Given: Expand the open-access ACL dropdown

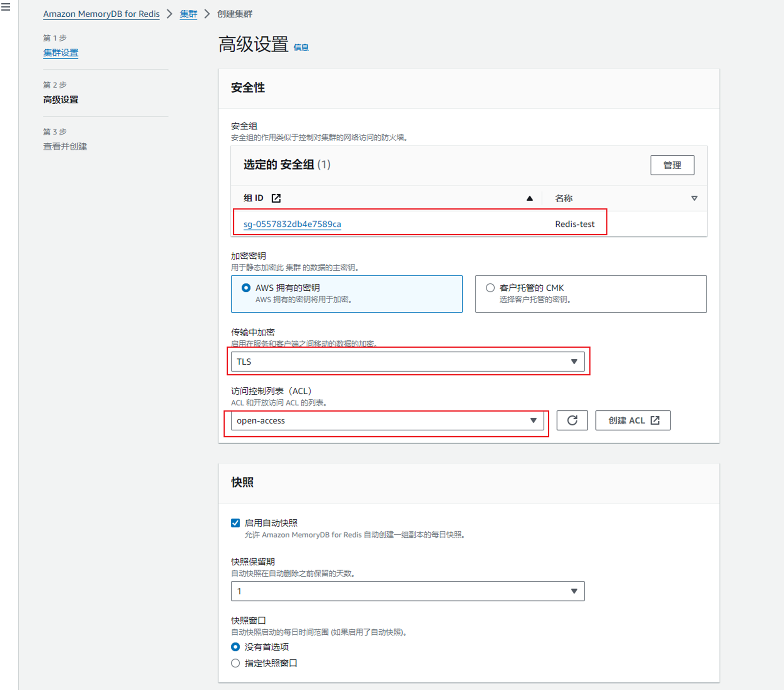Looking at the screenshot, I should (387, 420).
